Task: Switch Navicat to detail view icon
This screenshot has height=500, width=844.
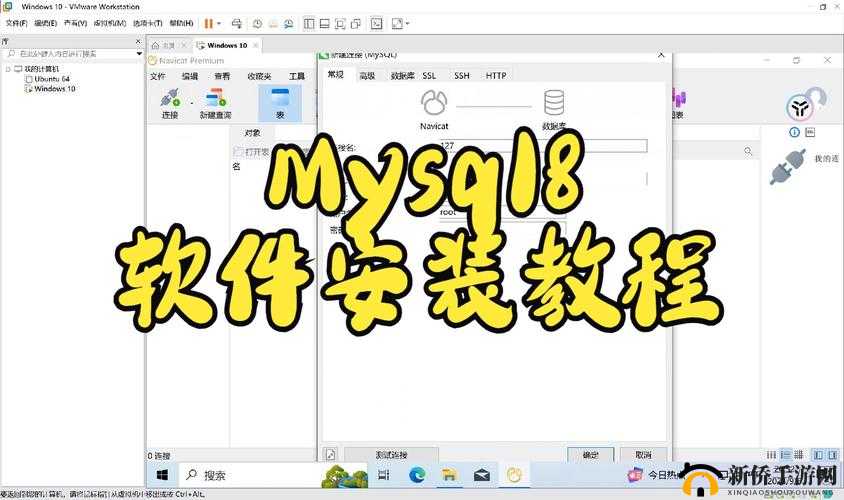Action: click(x=785, y=455)
